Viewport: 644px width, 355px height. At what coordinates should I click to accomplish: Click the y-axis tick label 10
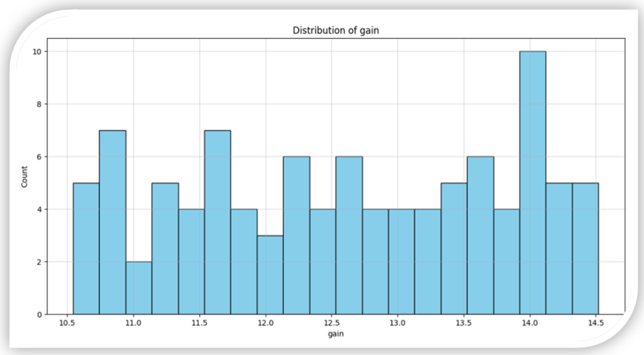(x=37, y=52)
